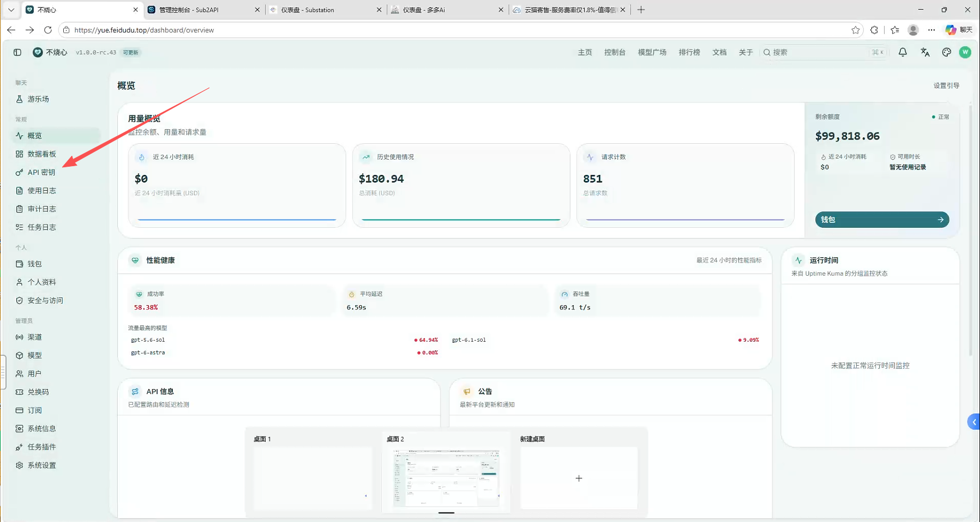This screenshot has width=980, height=522.
Task: Toggle the sidebar collapse icon
Action: click(x=17, y=52)
